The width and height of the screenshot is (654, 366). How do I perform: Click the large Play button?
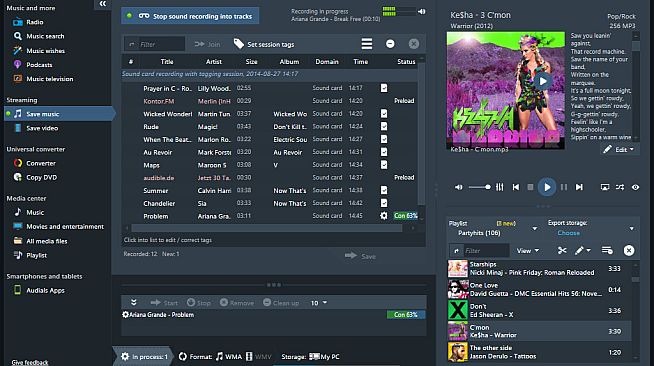[x=547, y=187]
